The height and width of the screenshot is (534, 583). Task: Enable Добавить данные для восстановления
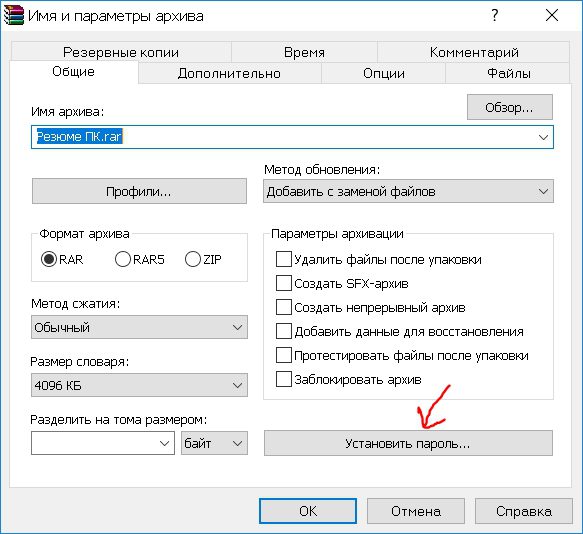[284, 331]
